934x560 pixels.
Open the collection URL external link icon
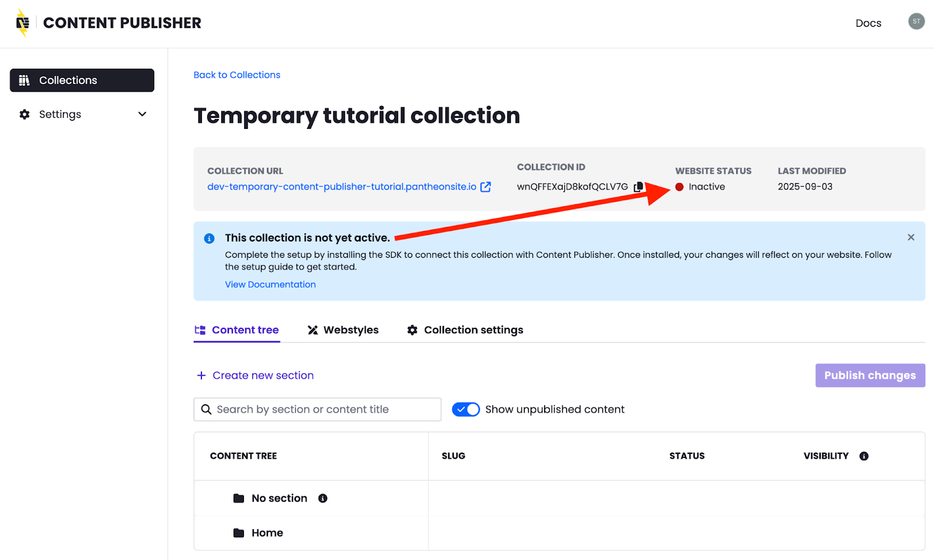pos(486,187)
